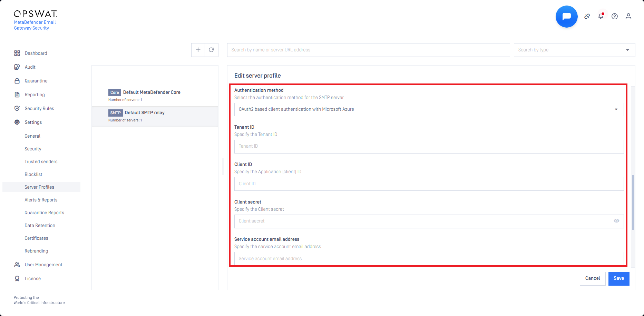The width and height of the screenshot is (644, 316).
Task: Open the help question mark icon
Action: [x=615, y=17]
